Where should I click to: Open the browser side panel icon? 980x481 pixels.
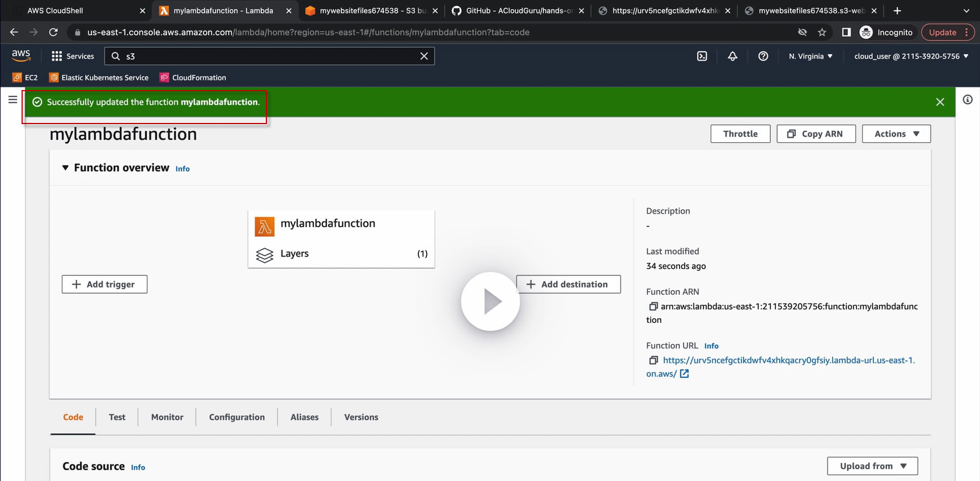click(x=846, y=32)
